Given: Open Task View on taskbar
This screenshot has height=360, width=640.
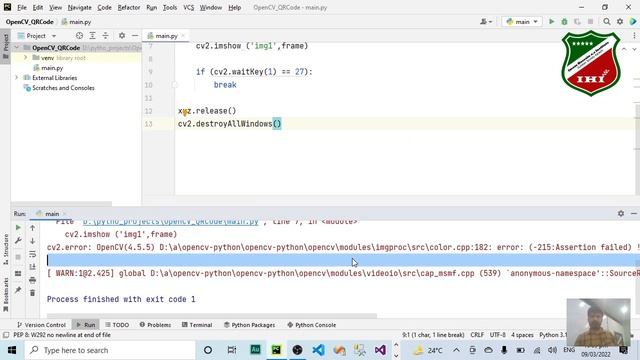Looking at the screenshot, I should coord(231,350).
